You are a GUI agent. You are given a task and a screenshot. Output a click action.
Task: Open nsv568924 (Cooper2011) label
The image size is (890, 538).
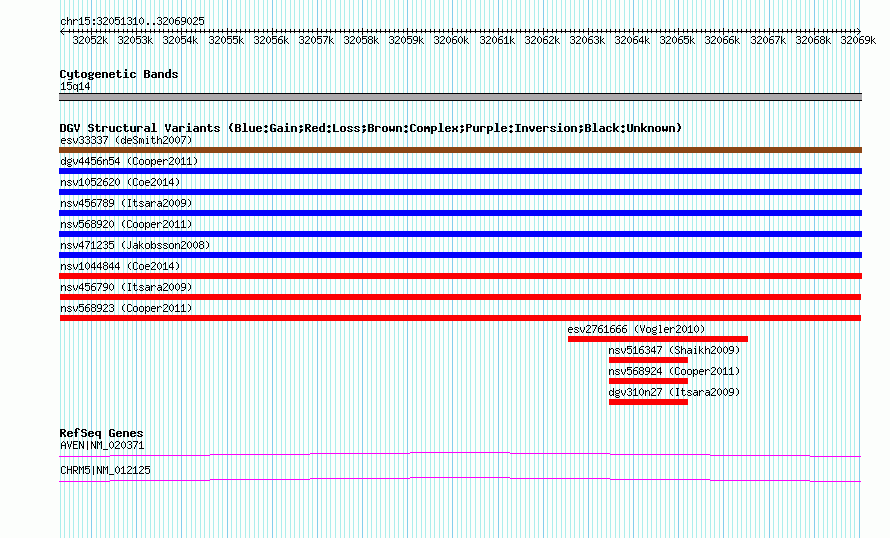pyautogui.click(x=674, y=371)
